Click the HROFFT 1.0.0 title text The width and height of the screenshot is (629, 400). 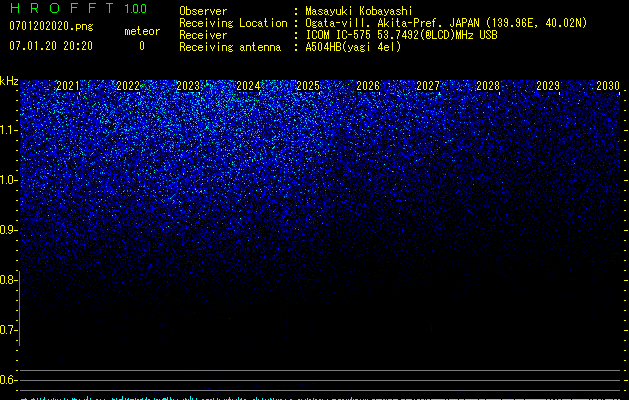78,8
